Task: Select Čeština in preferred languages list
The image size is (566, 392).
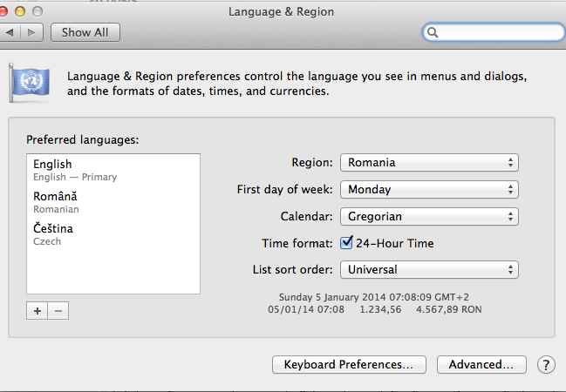Action: pos(113,234)
